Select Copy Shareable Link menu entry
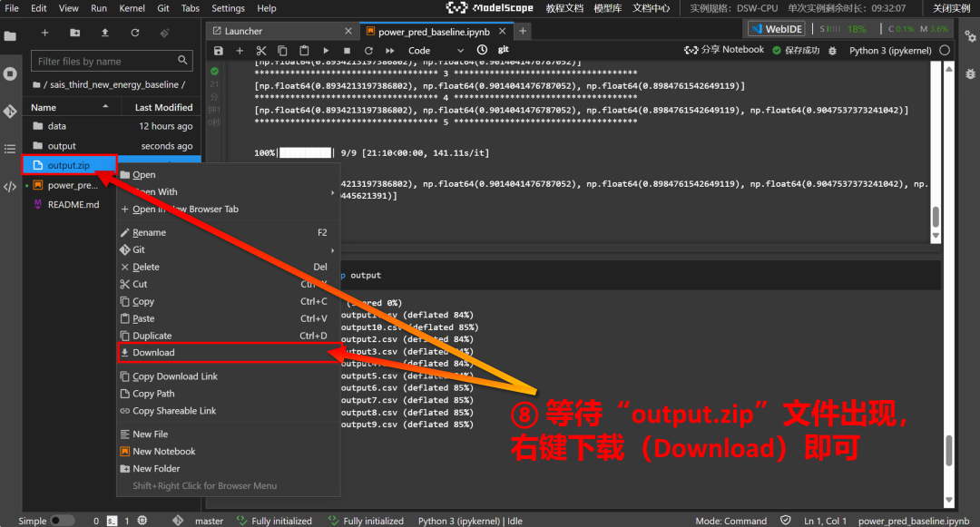Screen dimensions: 980x527 click(x=228, y=411)
